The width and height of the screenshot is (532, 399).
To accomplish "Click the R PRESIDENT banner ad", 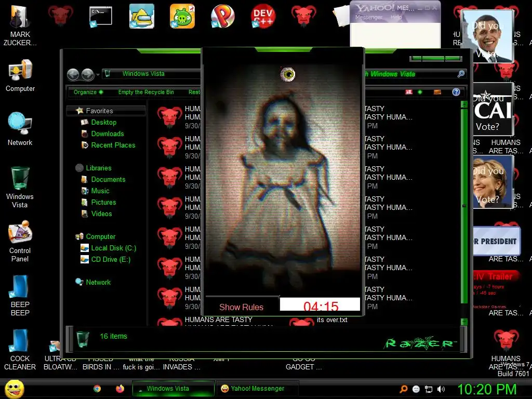I will 496,241.
